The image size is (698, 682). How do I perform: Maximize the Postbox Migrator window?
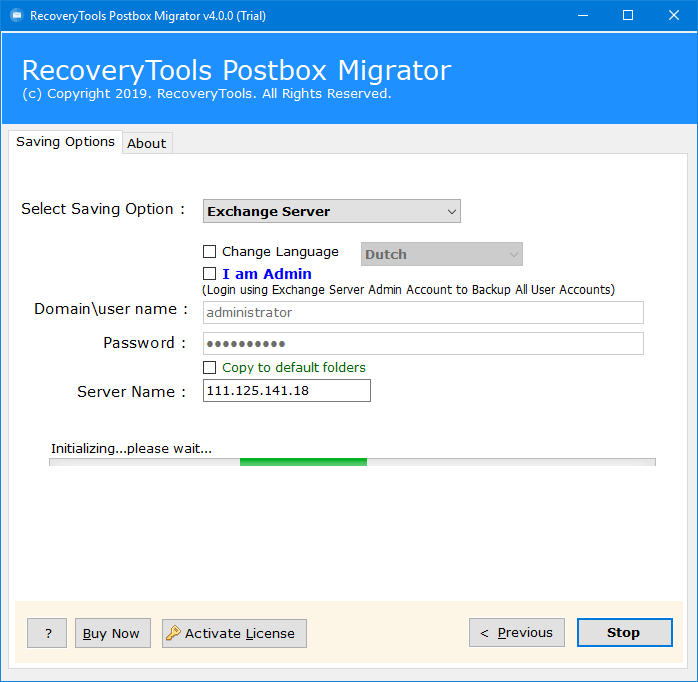628,16
